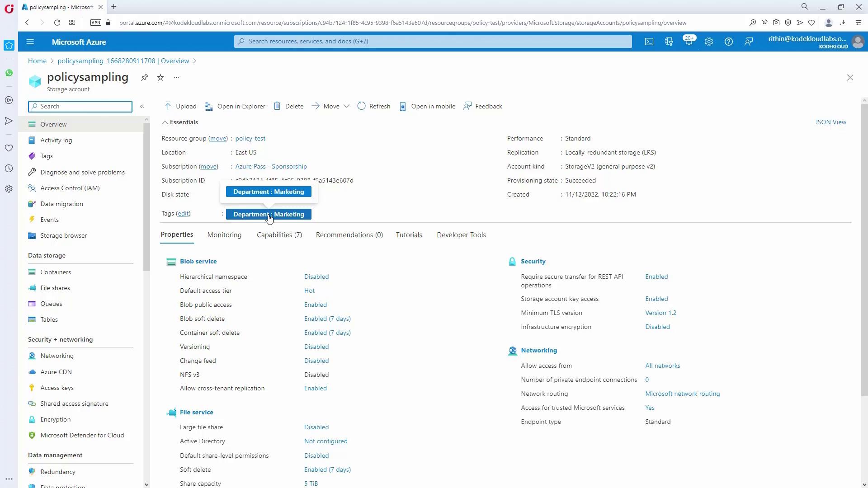Open the notifications bell icon
Image resolution: width=868 pixels, height=488 pixels.
(x=689, y=42)
